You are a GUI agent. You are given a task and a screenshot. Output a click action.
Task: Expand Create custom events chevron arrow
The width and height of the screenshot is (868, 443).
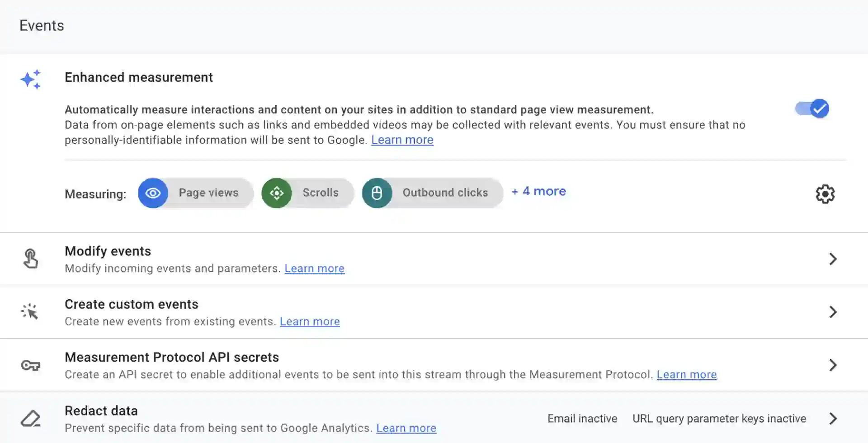click(833, 312)
